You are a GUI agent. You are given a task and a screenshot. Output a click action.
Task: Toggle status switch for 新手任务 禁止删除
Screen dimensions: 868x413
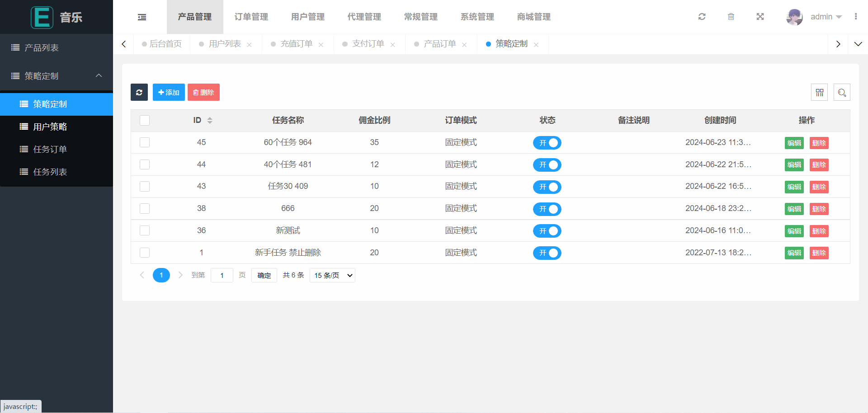547,253
